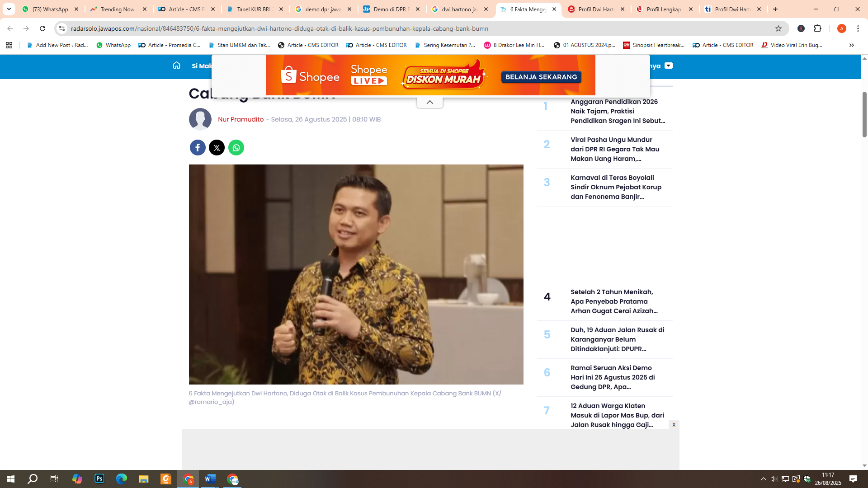Click the home icon in site navigation
This screenshot has height=488, width=868.
click(x=176, y=66)
